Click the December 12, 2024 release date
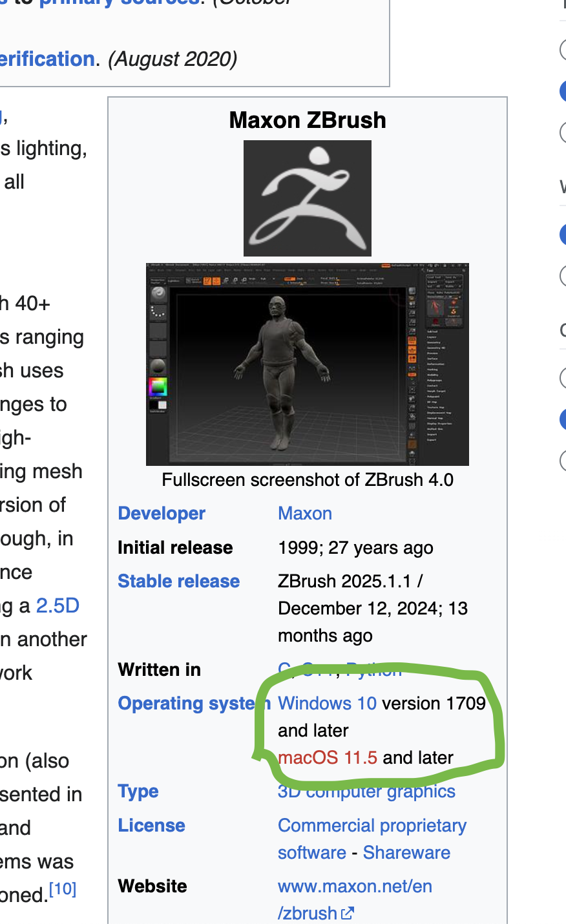This screenshot has height=924, width=566. [359, 609]
